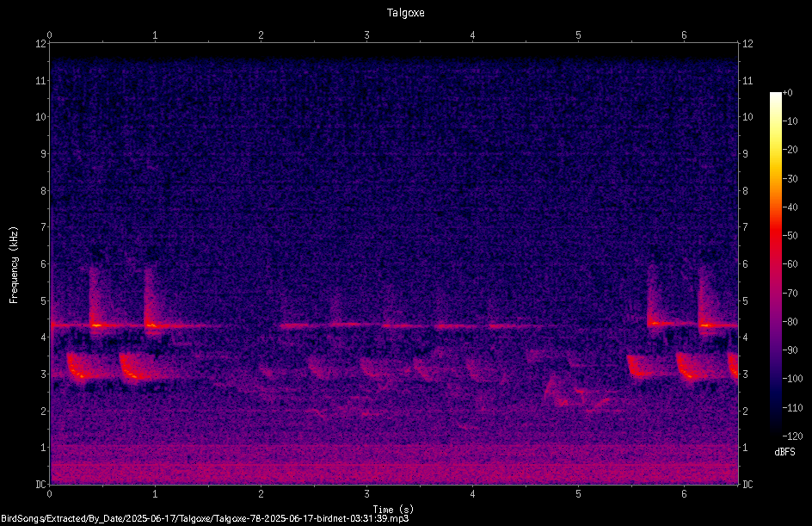Image resolution: width=812 pixels, height=526 pixels.
Task: Click the 0-second mark on the bottom axis
Action: coord(49,494)
